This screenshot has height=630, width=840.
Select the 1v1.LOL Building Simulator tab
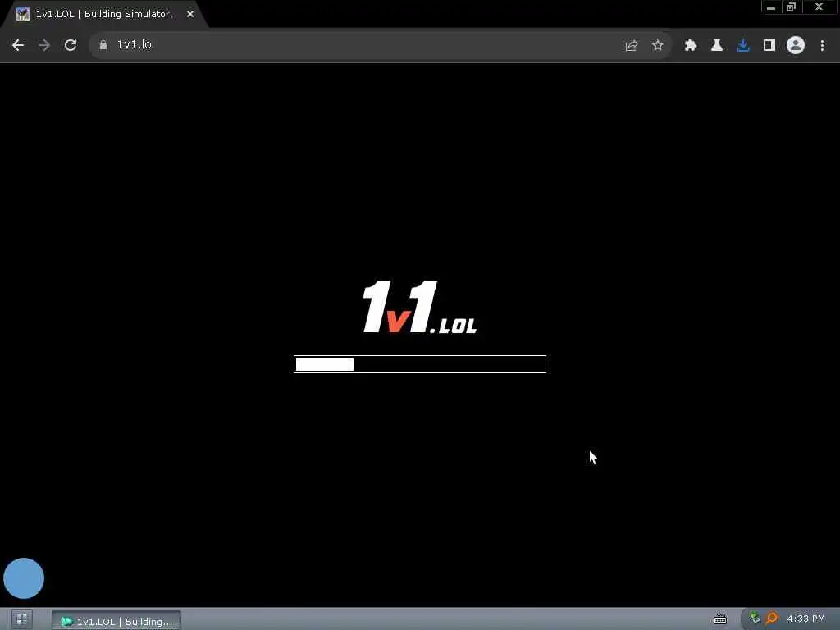104,15
